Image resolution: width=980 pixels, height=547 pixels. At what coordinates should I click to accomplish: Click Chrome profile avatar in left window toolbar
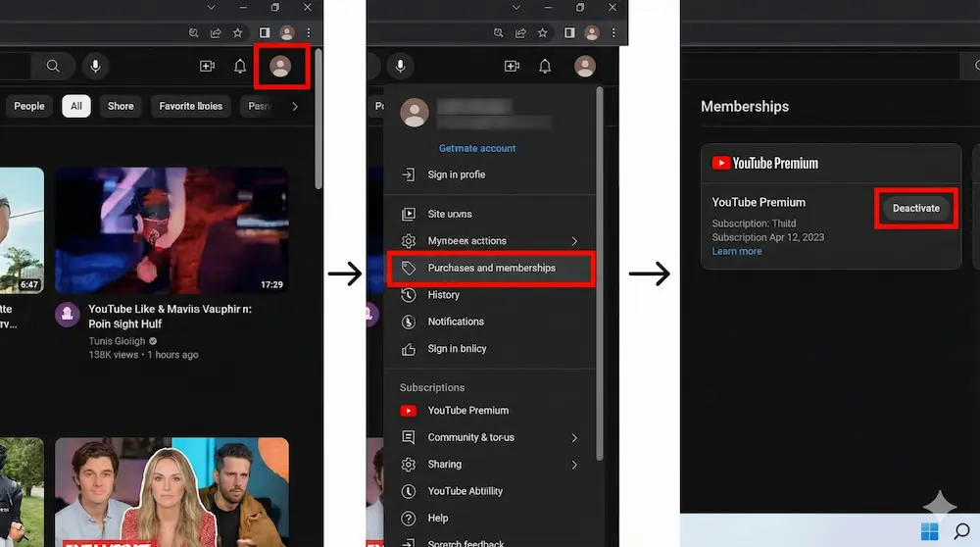(287, 32)
